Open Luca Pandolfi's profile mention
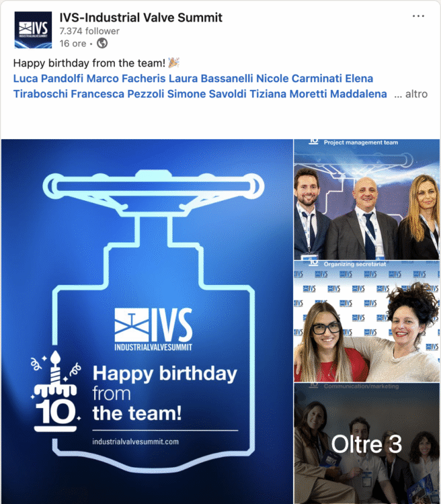Viewport: 441px width, 504px height. (48, 79)
